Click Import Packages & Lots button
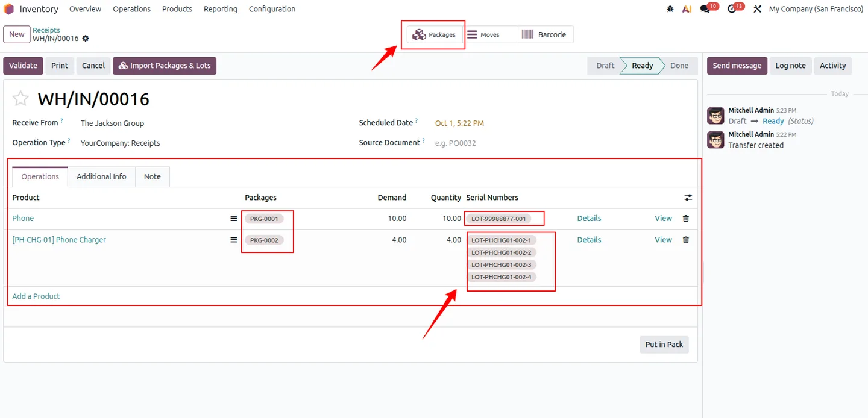Screen dimensions: 868x418 pos(165,66)
